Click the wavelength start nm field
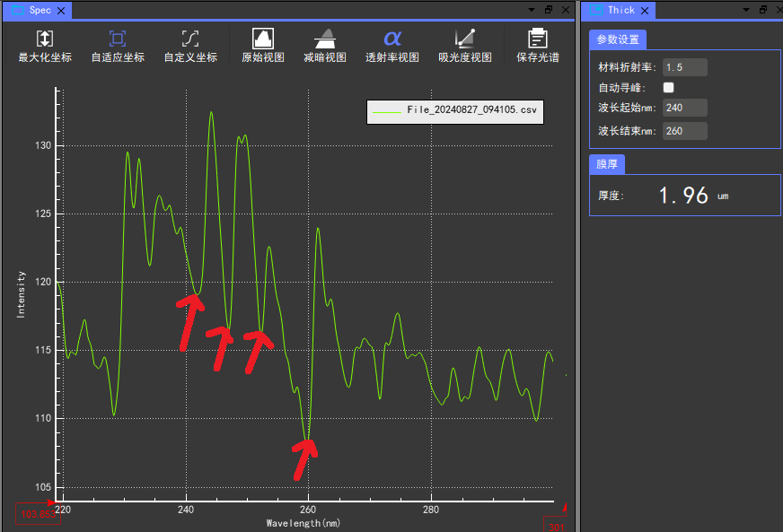Screen dimensions: 783x532 tap(684, 108)
